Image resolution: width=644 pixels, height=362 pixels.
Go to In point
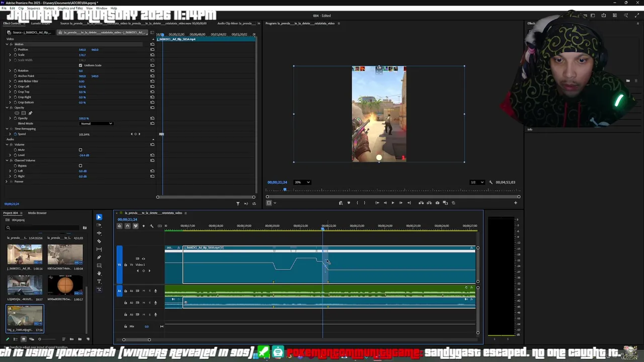tap(377, 203)
